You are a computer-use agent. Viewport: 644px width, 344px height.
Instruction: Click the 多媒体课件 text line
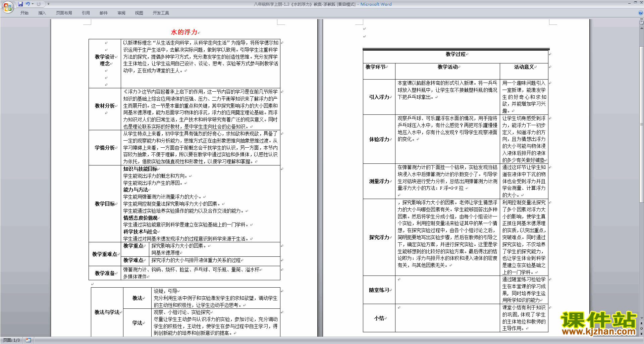[x=135, y=277]
